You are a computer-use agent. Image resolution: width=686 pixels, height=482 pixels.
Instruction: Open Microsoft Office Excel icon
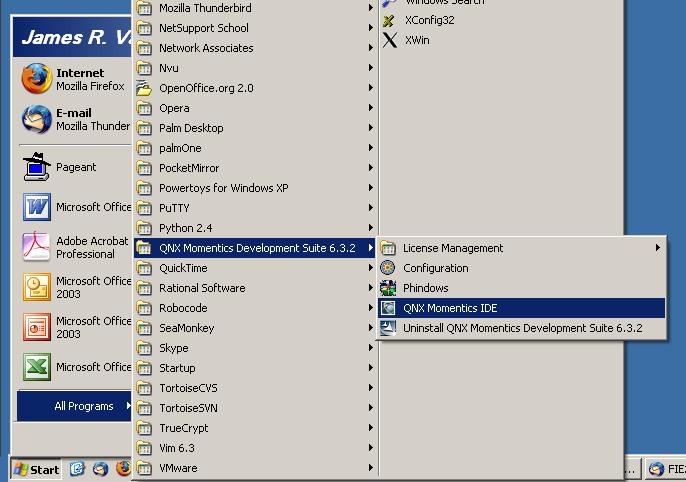(x=37, y=367)
